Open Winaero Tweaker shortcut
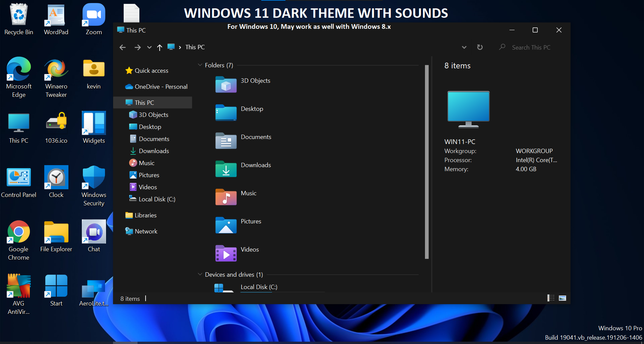 56,77
